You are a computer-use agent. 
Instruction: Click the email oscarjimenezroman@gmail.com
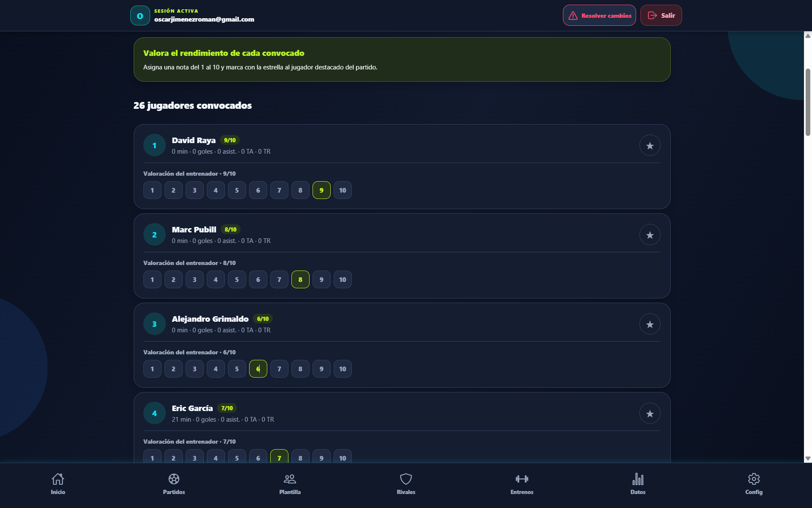pos(204,19)
